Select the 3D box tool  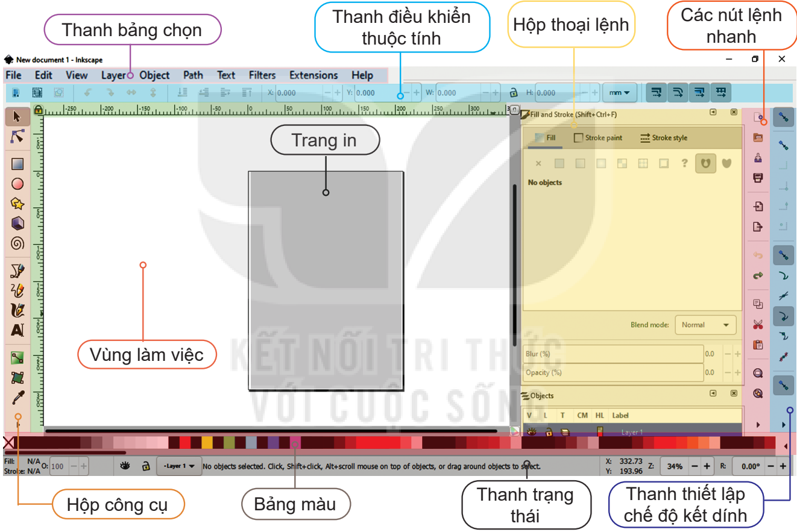tap(17, 224)
